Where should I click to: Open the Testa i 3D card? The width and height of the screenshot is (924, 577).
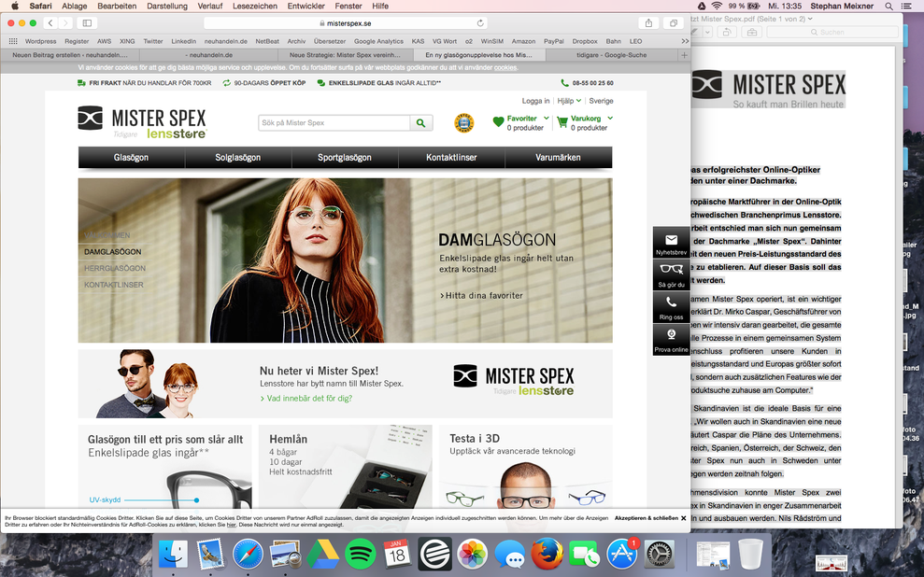[x=526, y=467]
